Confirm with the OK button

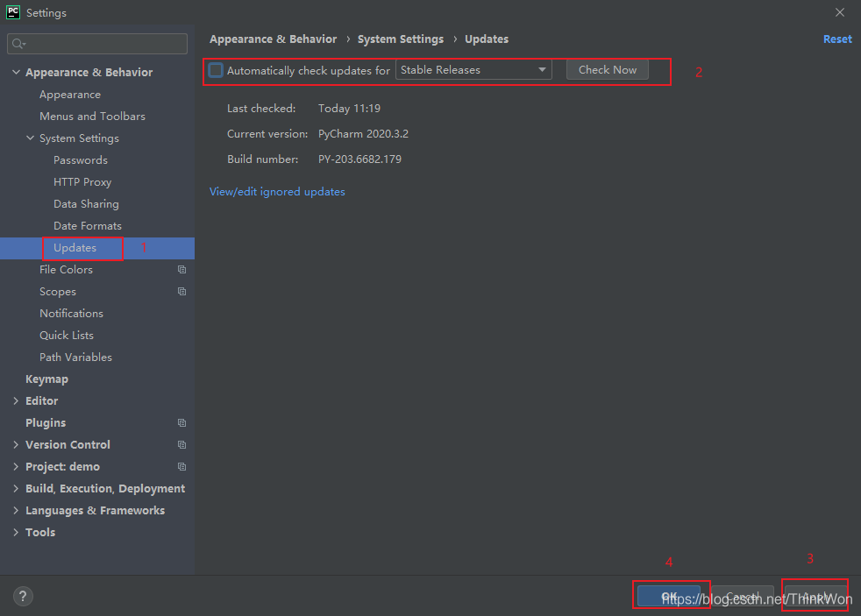[x=669, y=596]
